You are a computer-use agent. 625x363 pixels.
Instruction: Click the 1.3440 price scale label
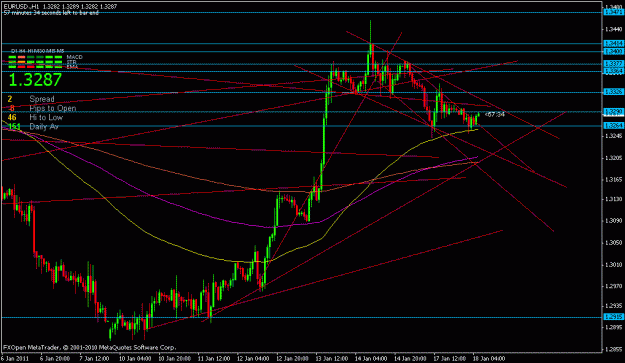[613, 29]
